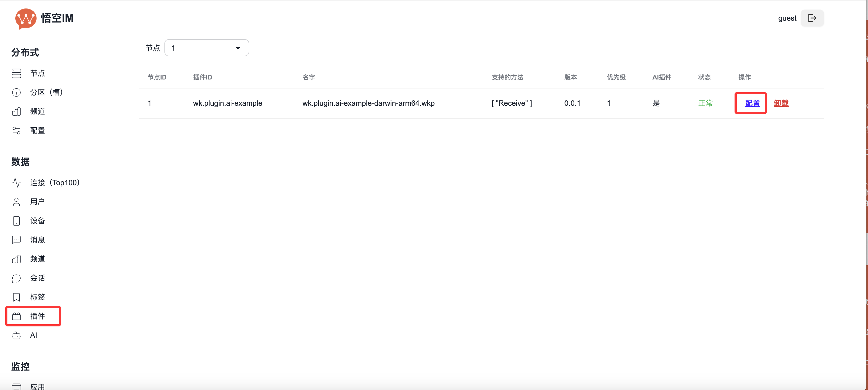
Task: Click the pulse icon beside 连接（Top100）
Action: click(x=16, y=183)
